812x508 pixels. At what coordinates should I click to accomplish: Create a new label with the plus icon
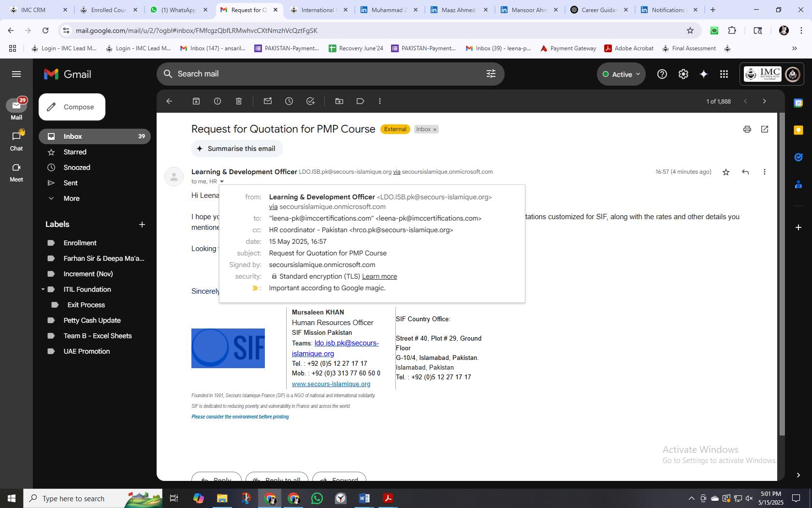tap(142, 224)
